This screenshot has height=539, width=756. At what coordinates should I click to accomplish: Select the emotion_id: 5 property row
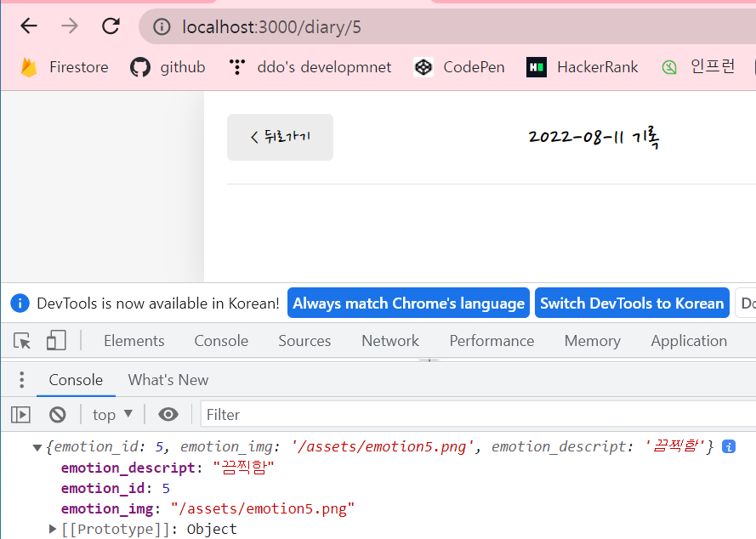click(116, 489)
